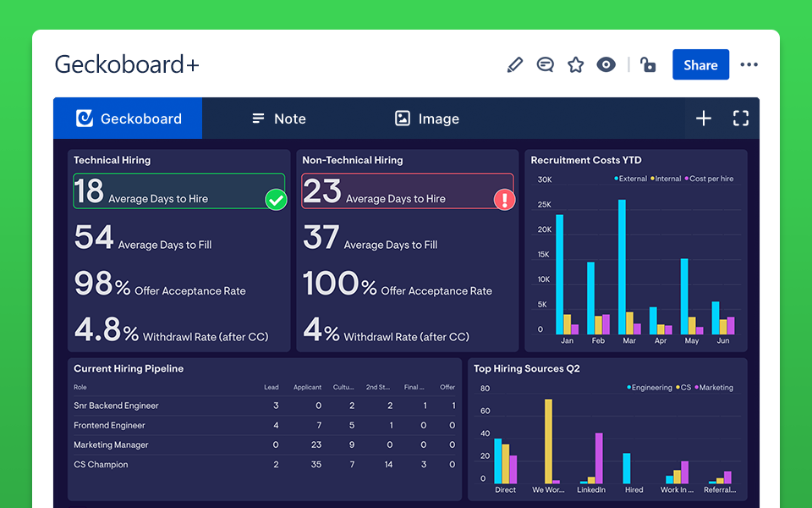Switch to the Geckoboard tab
This screenshot has height=508, width=812.
pos(128,119)
